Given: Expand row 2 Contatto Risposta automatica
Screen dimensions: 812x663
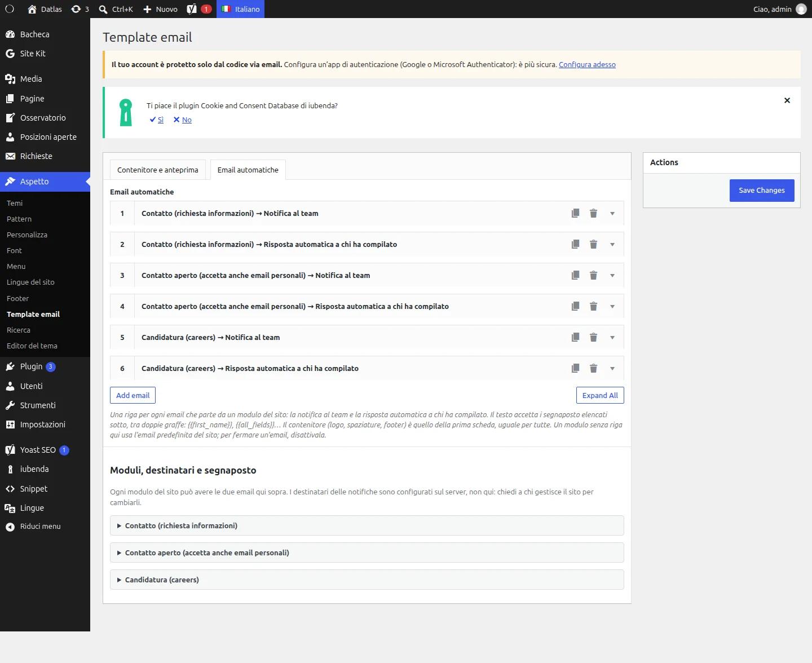Looking at the screenshot, I should coord(612,244).
